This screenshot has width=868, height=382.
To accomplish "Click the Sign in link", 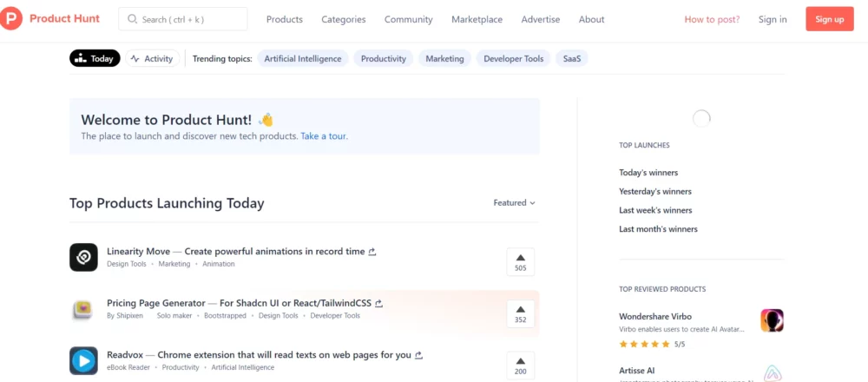I will click(x=773, y=19).
